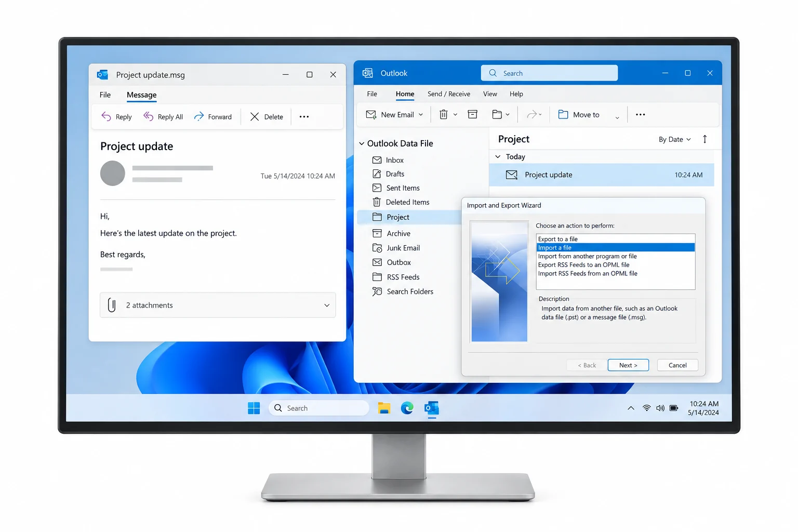
Task: Open the Move to dropdown arrow
Action: (x=617, y=117)
